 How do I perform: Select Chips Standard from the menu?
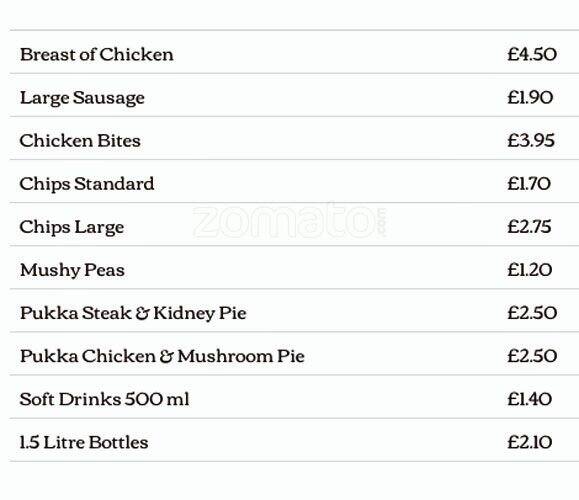coord(87,184)
